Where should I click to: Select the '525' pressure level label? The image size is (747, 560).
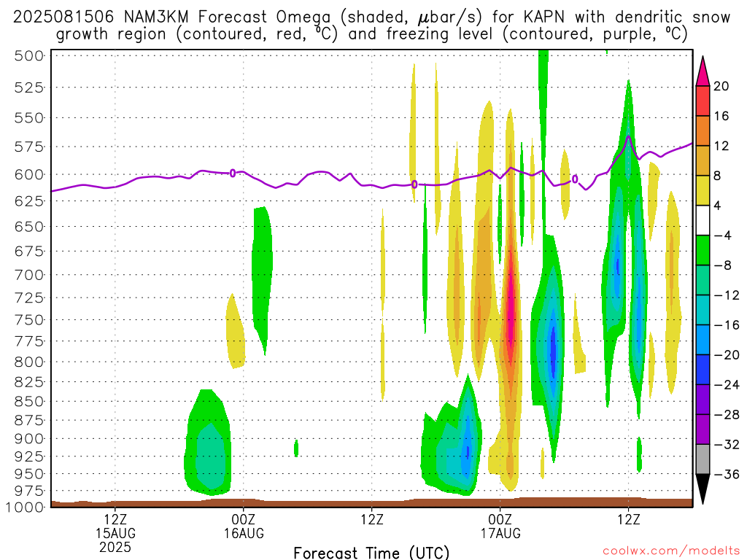point(29,87)
